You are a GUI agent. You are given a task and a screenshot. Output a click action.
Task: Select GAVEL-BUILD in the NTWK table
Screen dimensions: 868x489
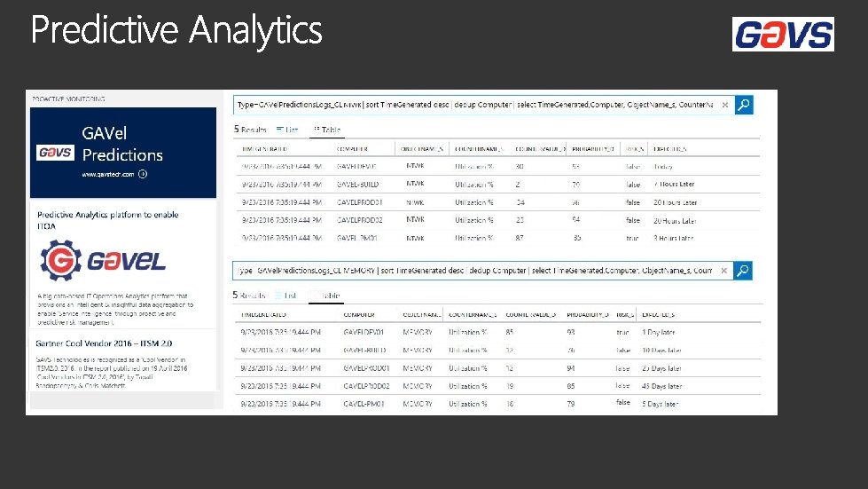pyautogui.click(x=357, y=185)
